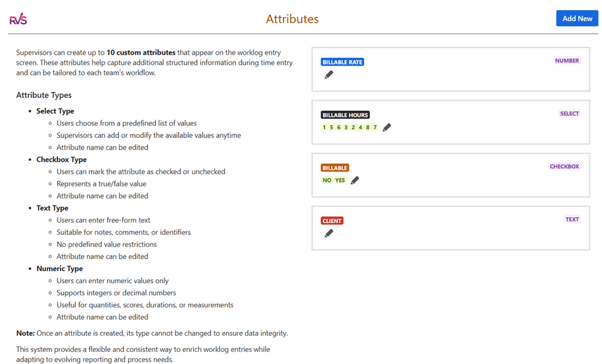Select NO for the BILLABLE attribute
Screen dimensions: 602x364
(x=327, y=180)
